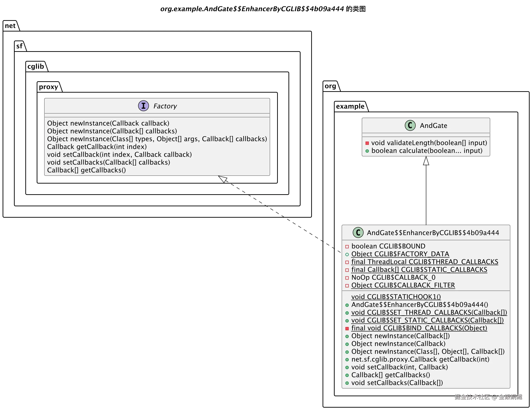Screen dimensions: 532x410
Task: Click red private marker before validateLength method
Action: (367, 143)
